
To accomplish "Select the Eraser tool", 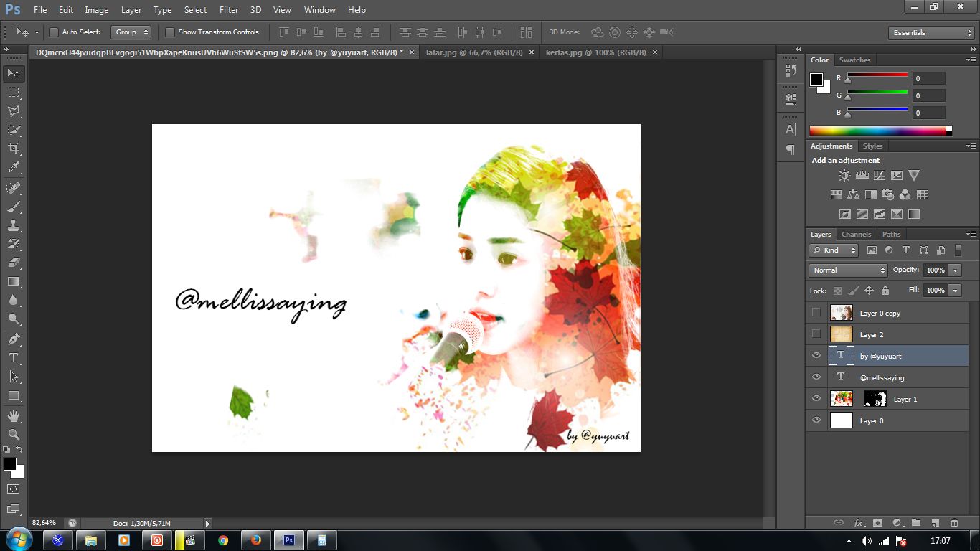I will [x=14, y=263].
